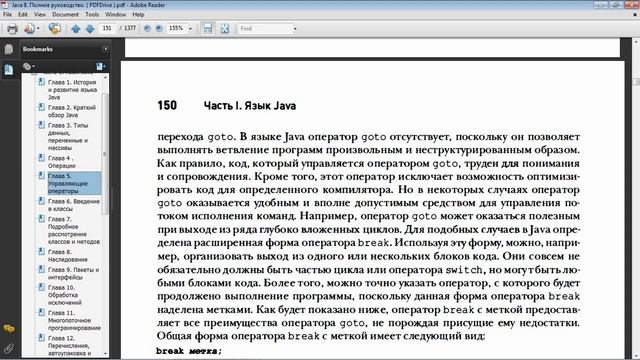Viewport: 640px width, 360px height.
Task: Click the bookmark page icon beside Глава 3
Action: pos(41,125)
